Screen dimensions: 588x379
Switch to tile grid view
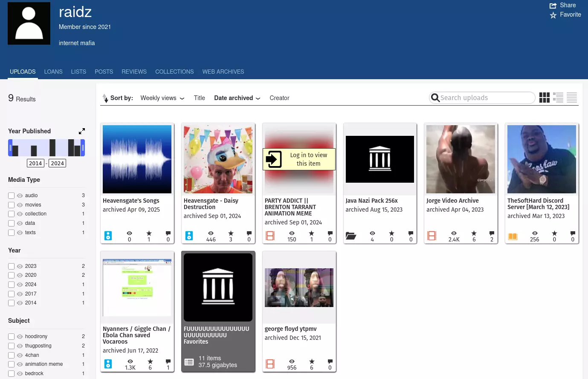[545, 98]
